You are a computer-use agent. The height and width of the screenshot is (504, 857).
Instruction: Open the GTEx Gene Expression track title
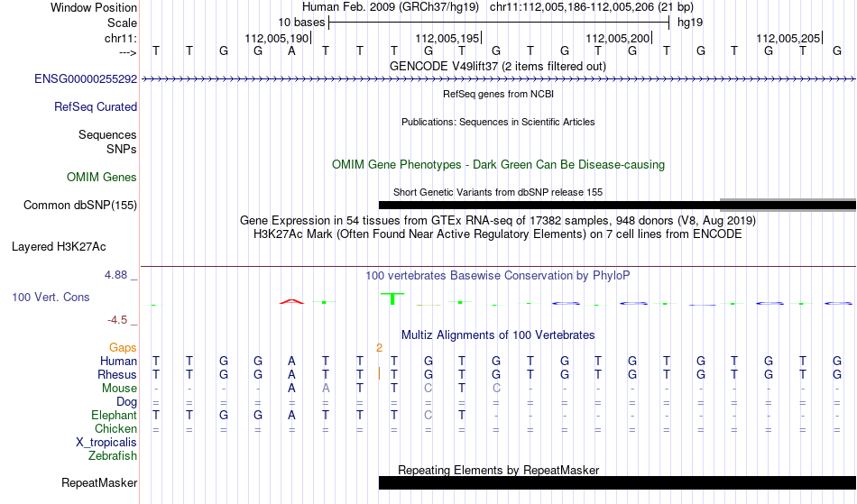498,221
